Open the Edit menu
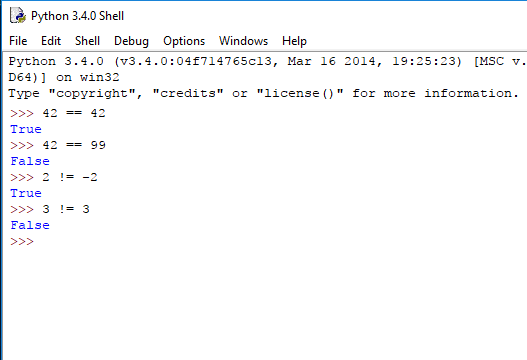This screenshot has width=527, height=360. (51, 41)
